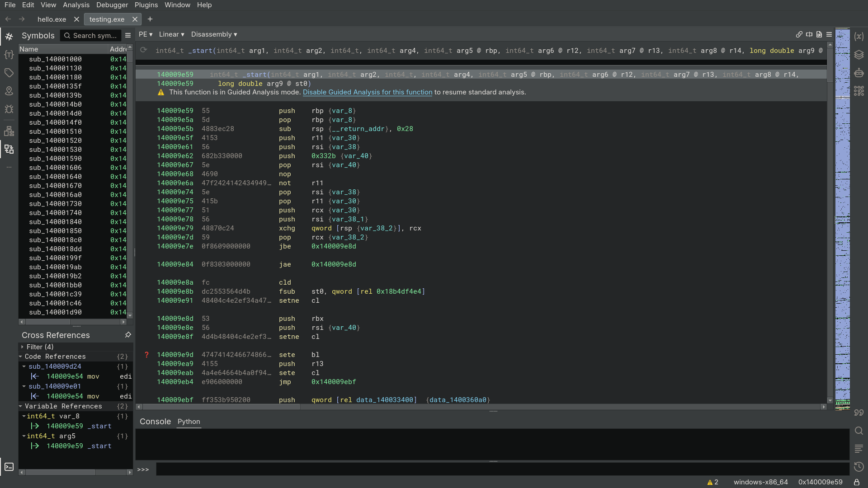Open the Variables (x) sidebar panel

[x=859, y=37]
